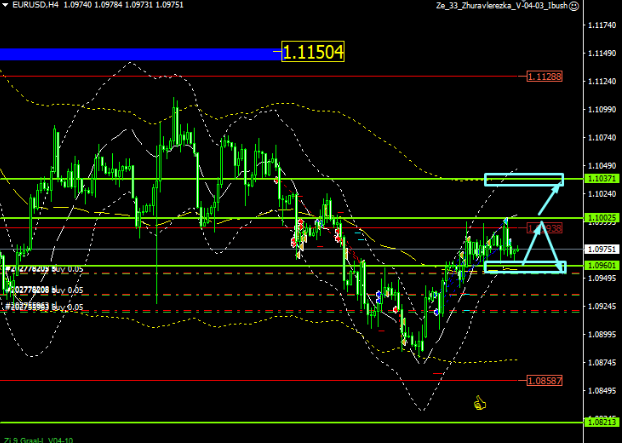Click the yellow thumbs-up icon on chart
This screenshot has height=446, width=623.
(479, 403)
